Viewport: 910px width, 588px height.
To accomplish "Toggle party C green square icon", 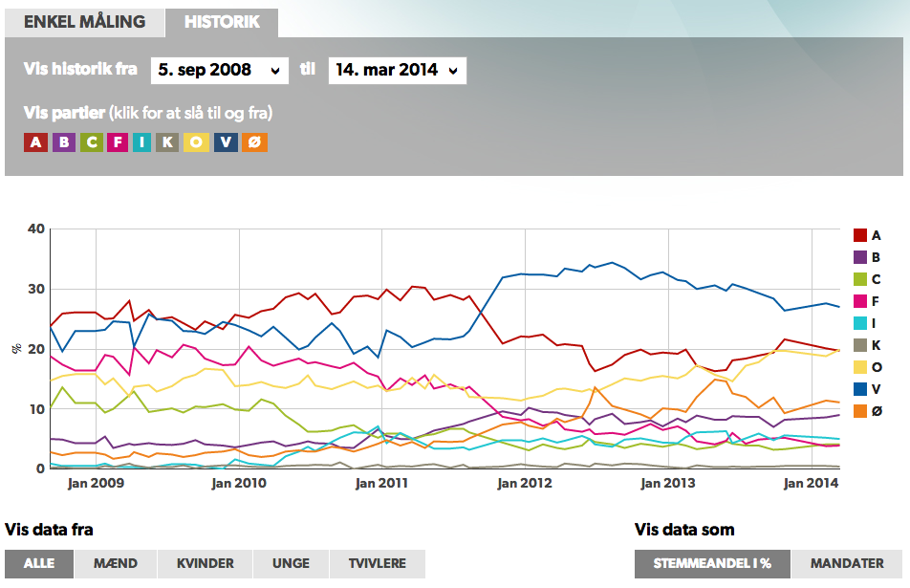I will (92, 142).
